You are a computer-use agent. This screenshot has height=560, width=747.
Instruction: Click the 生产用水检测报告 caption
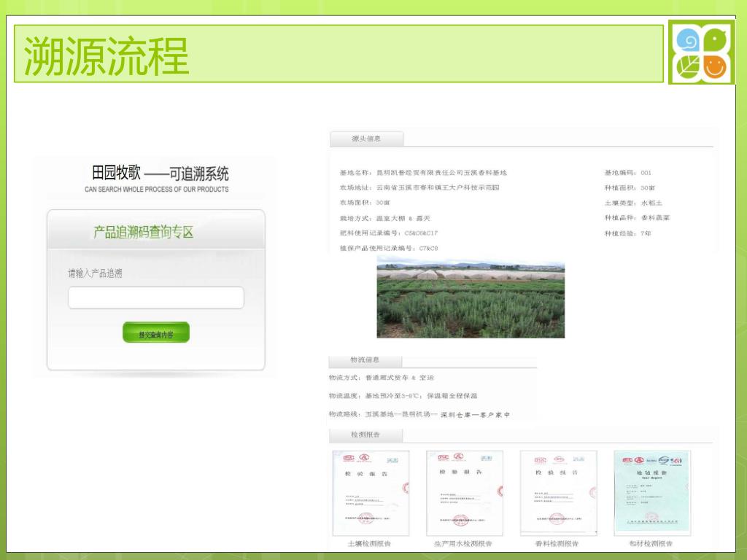click(463, 543)
